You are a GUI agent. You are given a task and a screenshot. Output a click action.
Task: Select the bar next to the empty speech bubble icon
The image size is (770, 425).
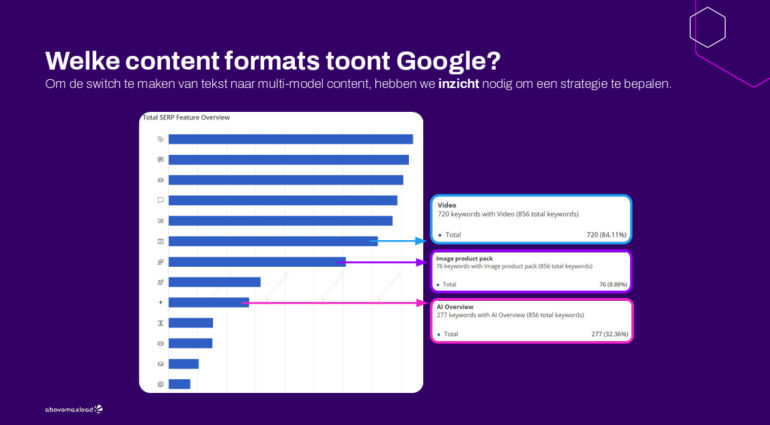[283, 200]
